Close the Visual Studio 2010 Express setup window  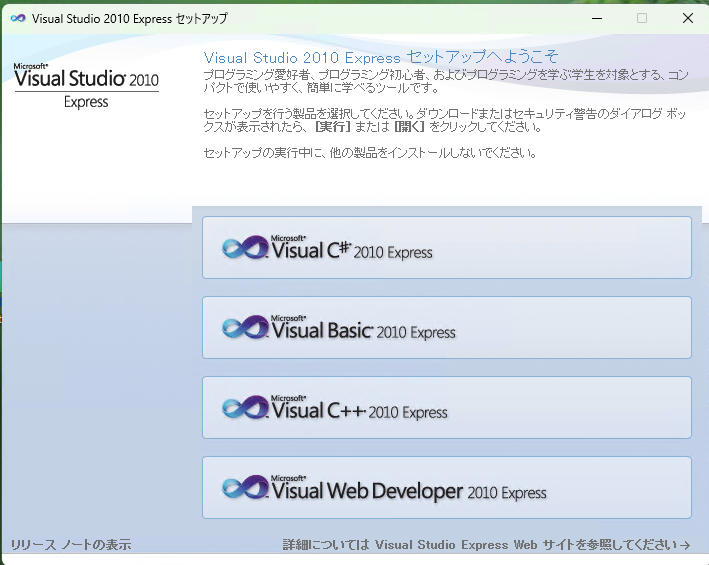tap(688, 18)
